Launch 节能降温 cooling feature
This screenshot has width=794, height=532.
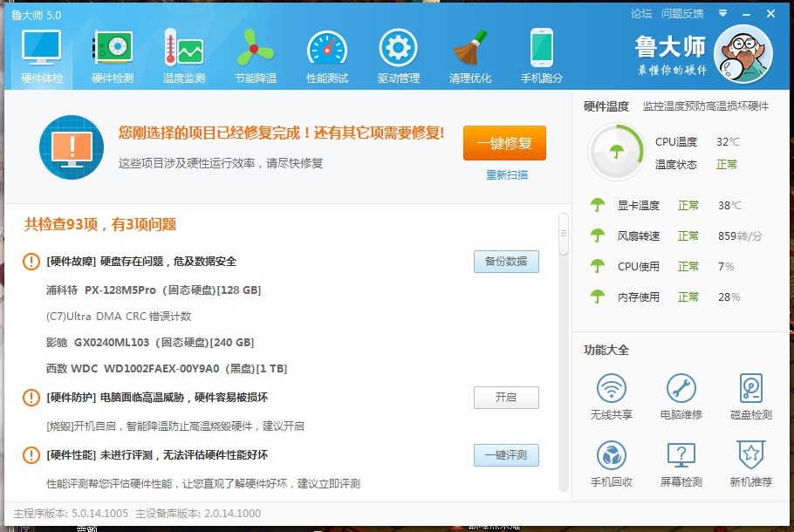point(255,54)
